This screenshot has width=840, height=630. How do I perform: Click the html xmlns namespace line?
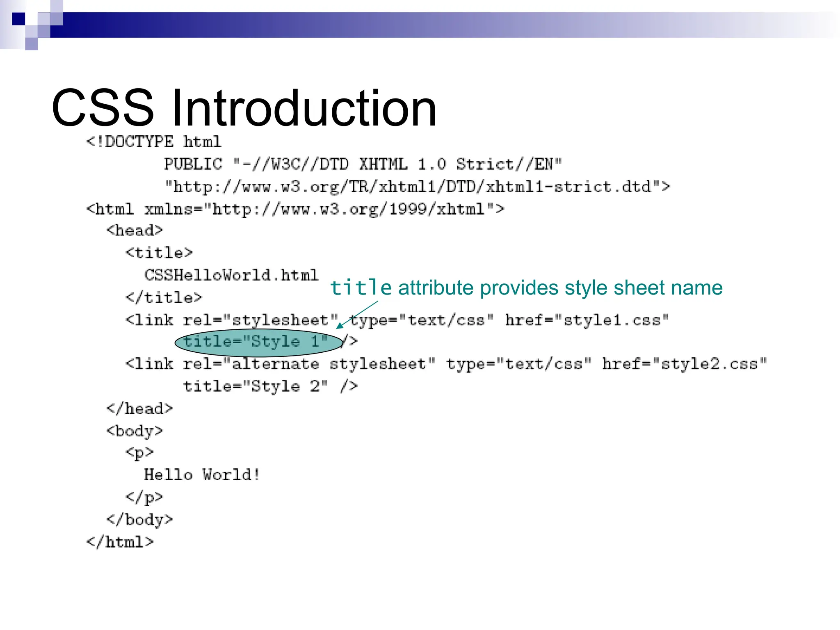294,210
